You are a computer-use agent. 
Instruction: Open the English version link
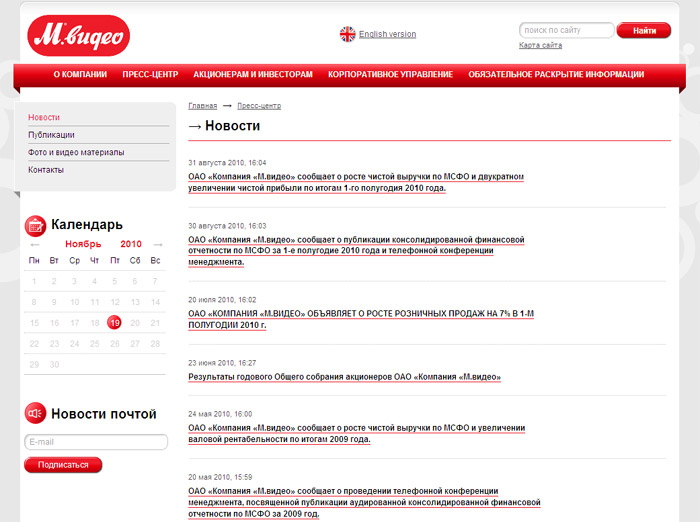point(387,34)
